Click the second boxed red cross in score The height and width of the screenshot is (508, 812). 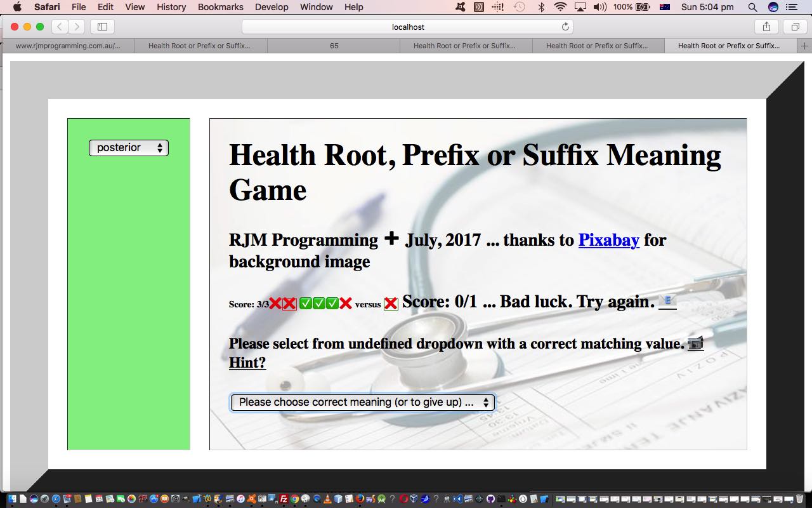click(x=289, y=304)
